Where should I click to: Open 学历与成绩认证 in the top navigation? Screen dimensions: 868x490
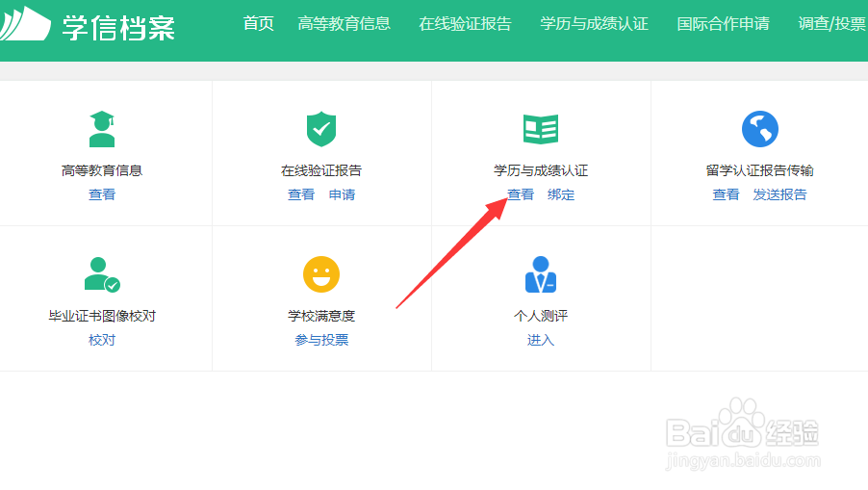pos(594,24)
